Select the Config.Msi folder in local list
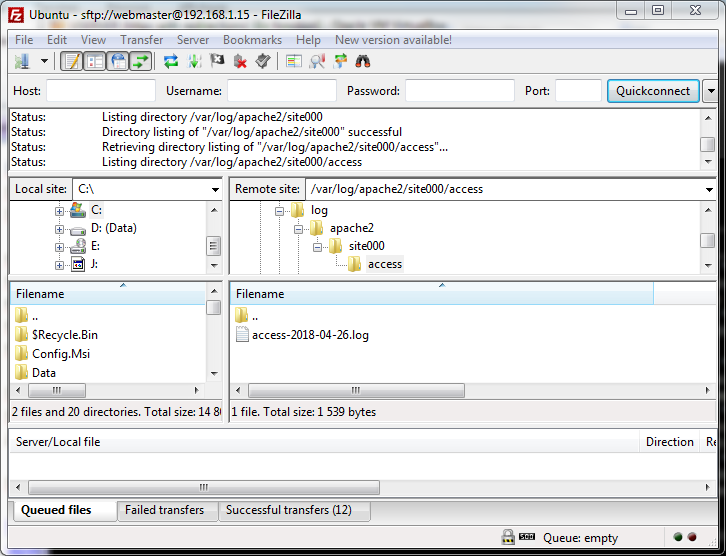Screen dimensions: 726x556 pyautogui.click(x=61, y=354)
